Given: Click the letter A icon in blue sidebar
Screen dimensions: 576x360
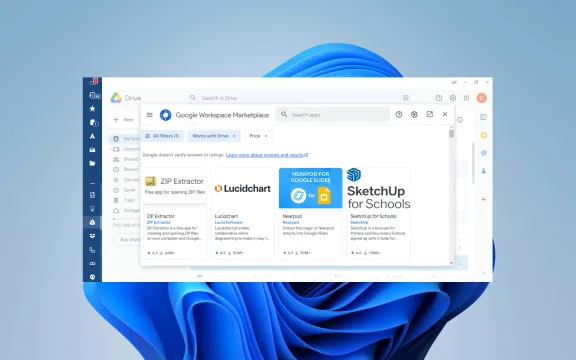Looking at the screenshot, I should pyautogui.click(x=93, y=136).
